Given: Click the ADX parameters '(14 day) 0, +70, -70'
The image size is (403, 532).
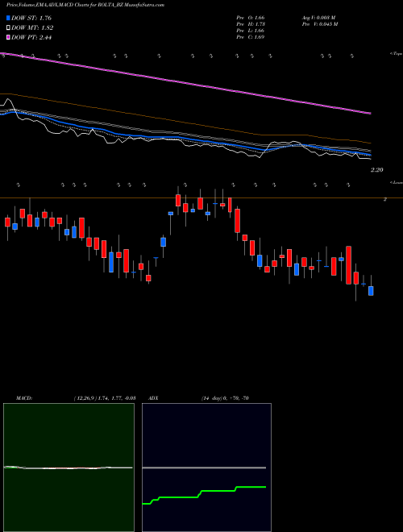Looking at the screenshot, I should (225, 398).
